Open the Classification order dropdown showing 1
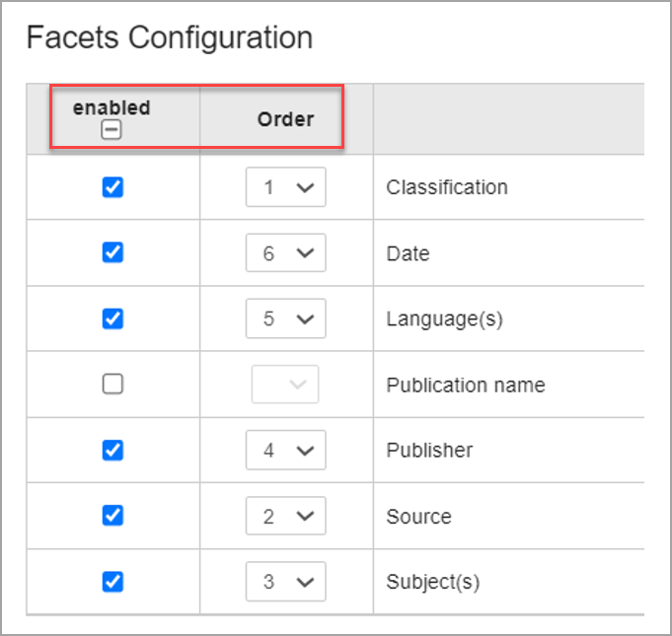This screenshot has height=636, width=672. (286, 187)
